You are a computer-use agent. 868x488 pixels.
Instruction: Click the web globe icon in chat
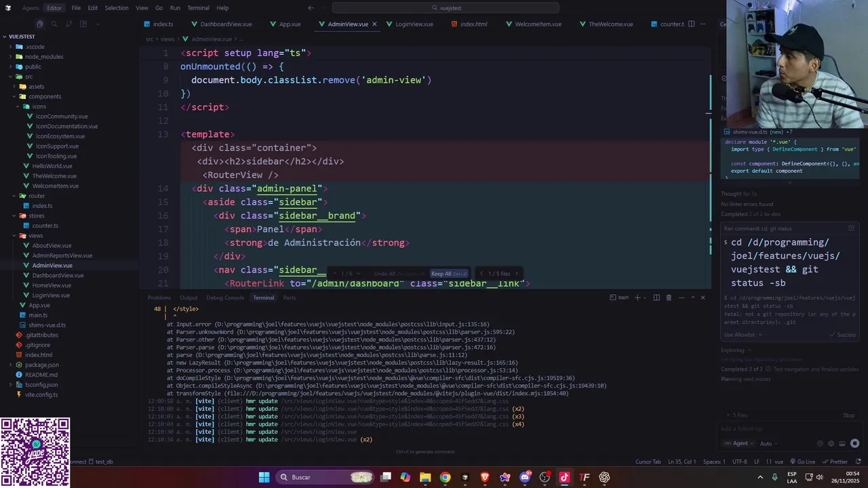pyautogui.click(x=831, y=443)
